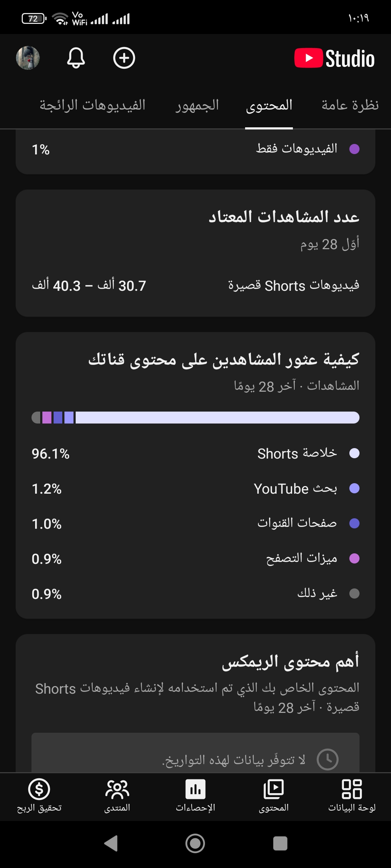Open the عدد المشاهدات المعتاد card
The width and height of the screenshot is (391, 868).
pyautogui.click(x=195, y=253)
